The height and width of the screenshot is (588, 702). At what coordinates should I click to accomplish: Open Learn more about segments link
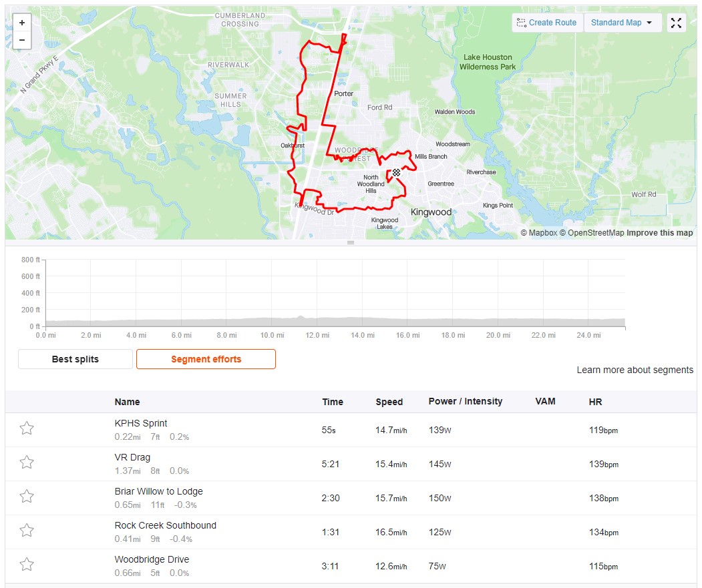coord(635,370)
